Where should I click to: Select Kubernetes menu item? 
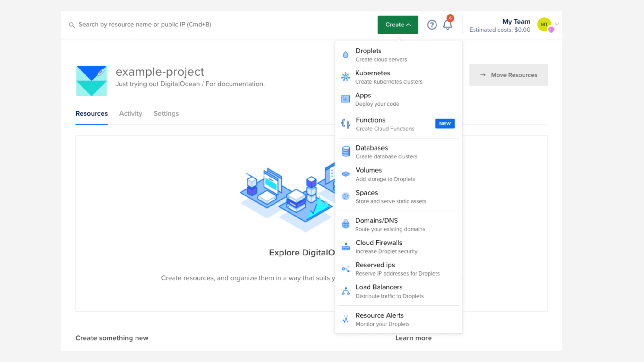click(x=398, y=77)
